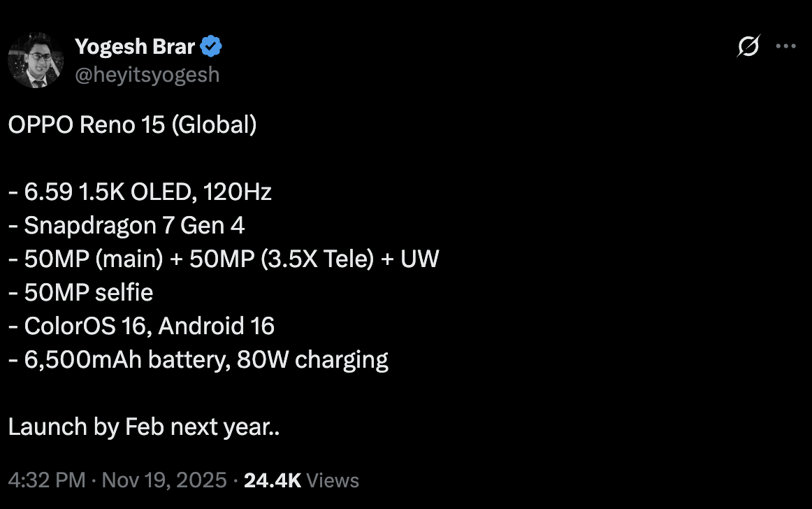Click the Grok slashed-circle icon
812x509 pixels.
coord(748,47)
